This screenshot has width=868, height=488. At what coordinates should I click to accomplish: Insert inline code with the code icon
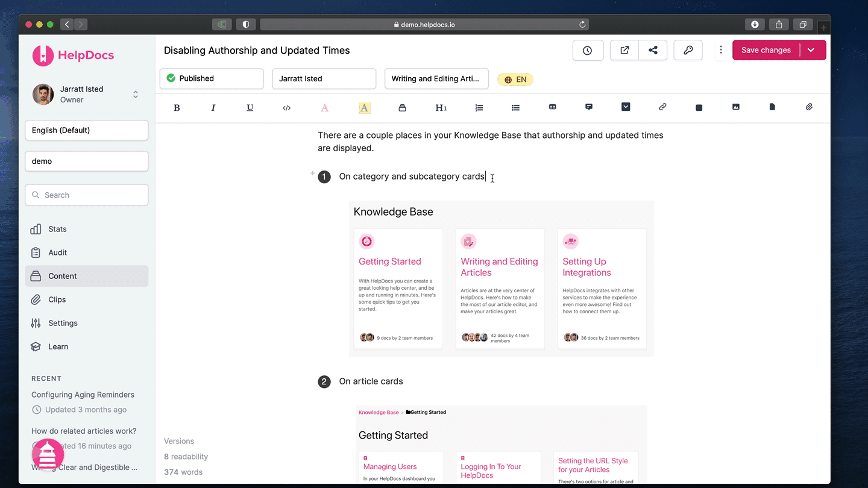(287, 108)
